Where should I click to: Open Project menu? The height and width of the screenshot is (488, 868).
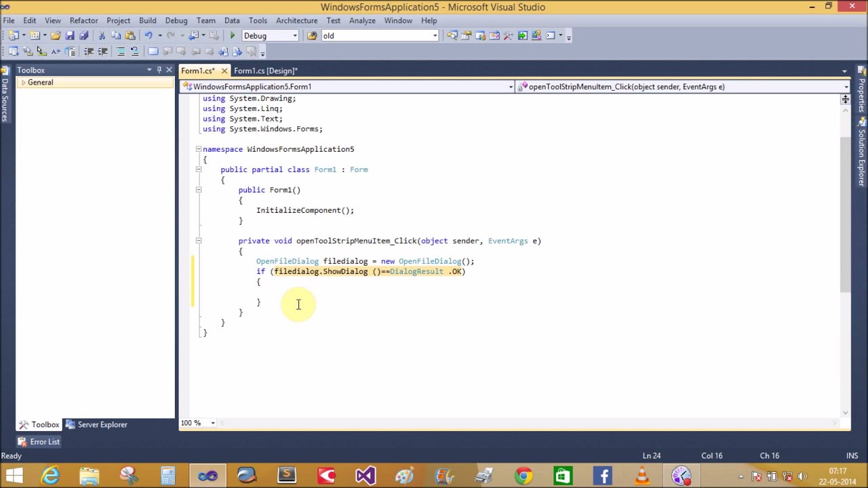point(118,20)
